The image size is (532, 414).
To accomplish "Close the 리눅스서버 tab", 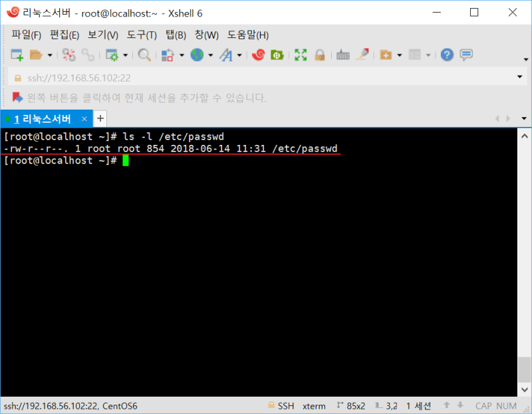I will [x=84, y=119].
